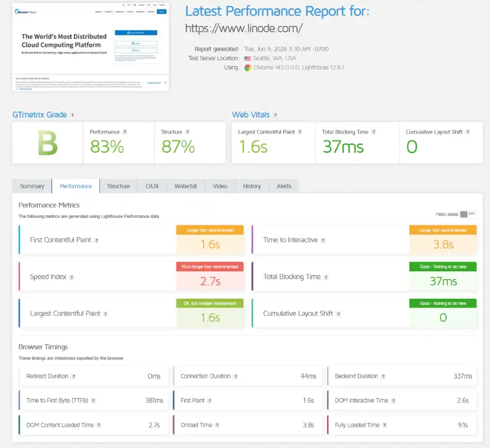Show help for Performance score card
Screen dimensions: 490x448
pos(124,132)
